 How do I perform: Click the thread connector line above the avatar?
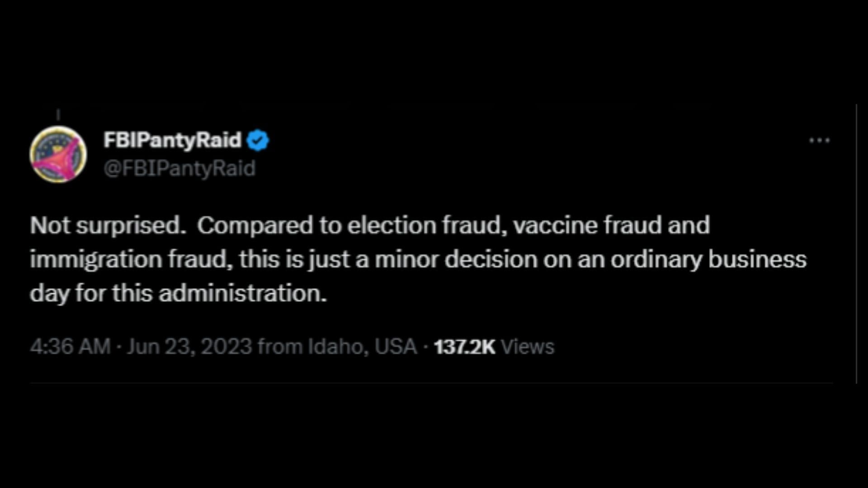[58, 115]
